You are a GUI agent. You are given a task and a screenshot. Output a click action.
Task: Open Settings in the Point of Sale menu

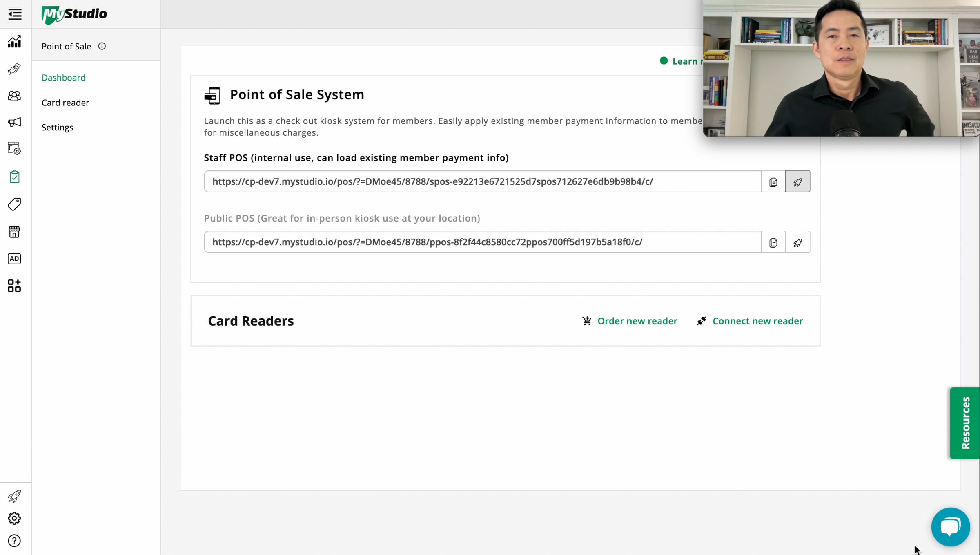57,128
